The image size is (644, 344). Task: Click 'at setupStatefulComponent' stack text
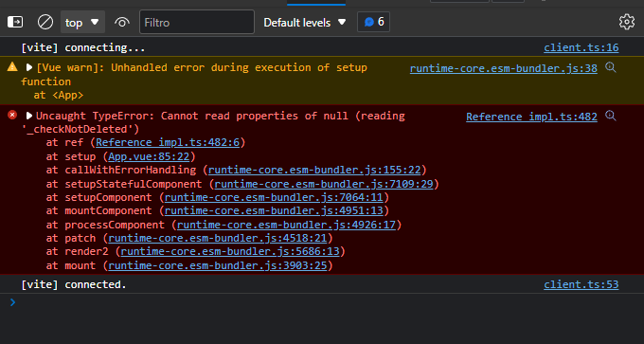[124, 184]
